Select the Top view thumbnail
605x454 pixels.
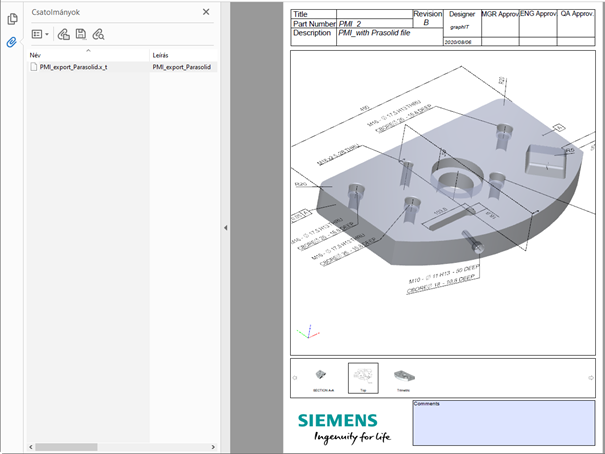363,378
